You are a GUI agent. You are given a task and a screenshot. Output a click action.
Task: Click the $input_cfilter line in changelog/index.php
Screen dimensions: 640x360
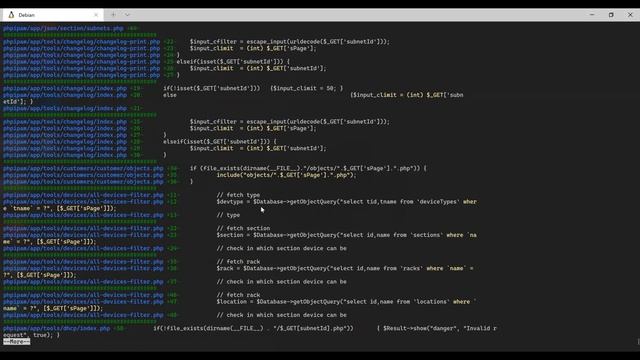(x=289, y=122)
